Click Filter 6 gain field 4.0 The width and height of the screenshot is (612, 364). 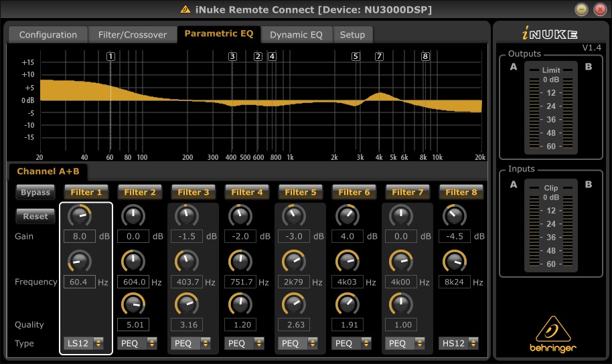(348, 236)
